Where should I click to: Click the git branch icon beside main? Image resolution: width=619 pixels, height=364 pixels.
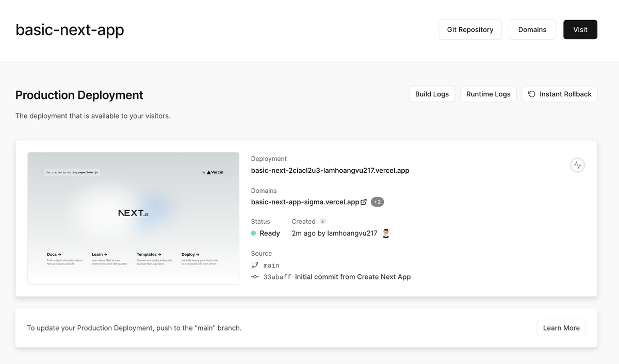(255, 265)
